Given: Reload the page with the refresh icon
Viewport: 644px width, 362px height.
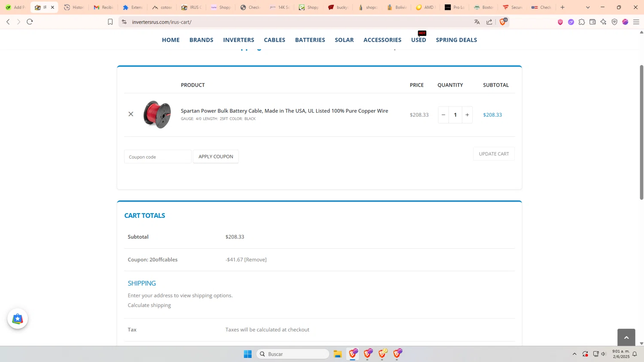Looking at the screenshot, I should pyautogui.click(x=30, y=22).
